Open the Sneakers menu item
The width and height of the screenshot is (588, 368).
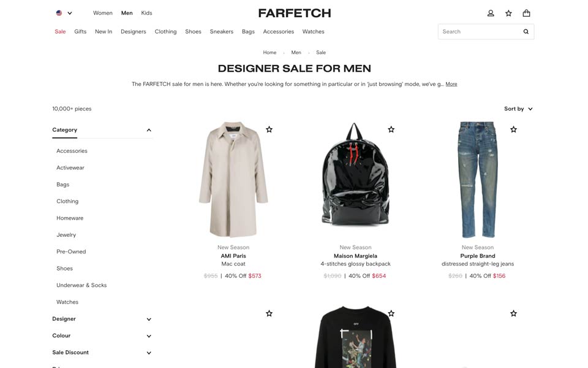(221, 31)
